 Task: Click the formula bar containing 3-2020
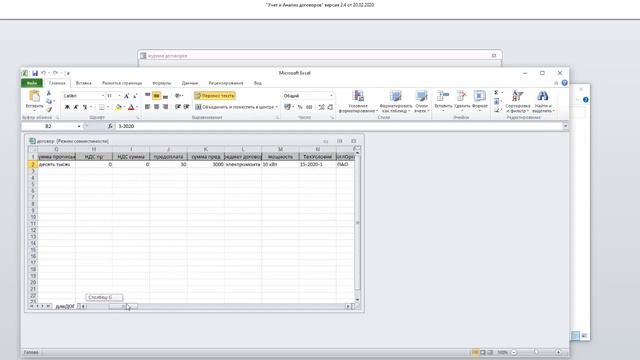[339, 127]
